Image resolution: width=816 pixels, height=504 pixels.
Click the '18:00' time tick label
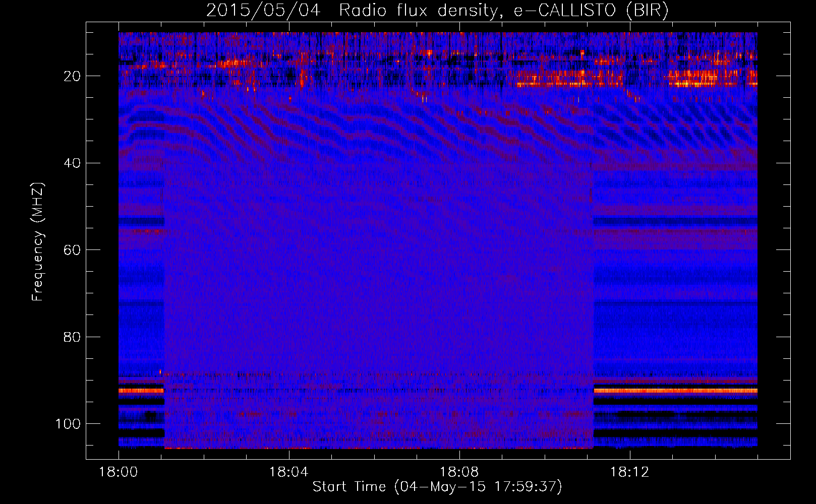click(x=119, y=472)
